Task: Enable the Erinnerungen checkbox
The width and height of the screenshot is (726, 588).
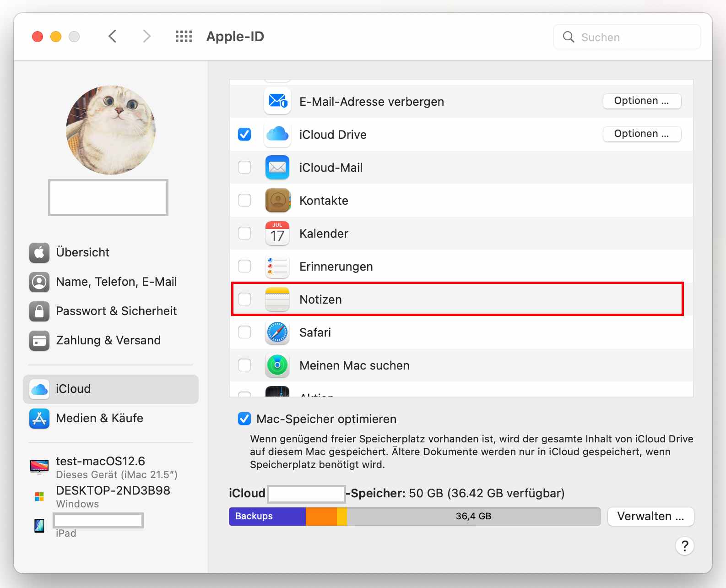Action: point(244,266)
